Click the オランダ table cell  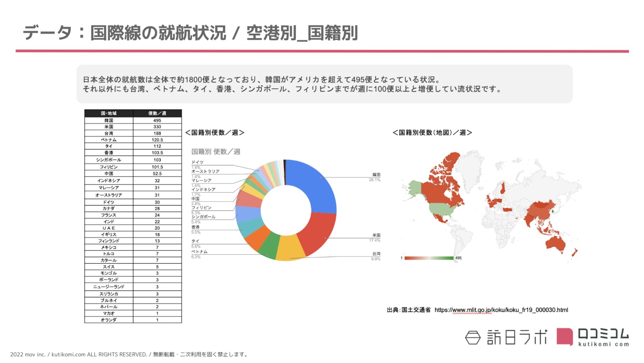click(x=109, y=320)
